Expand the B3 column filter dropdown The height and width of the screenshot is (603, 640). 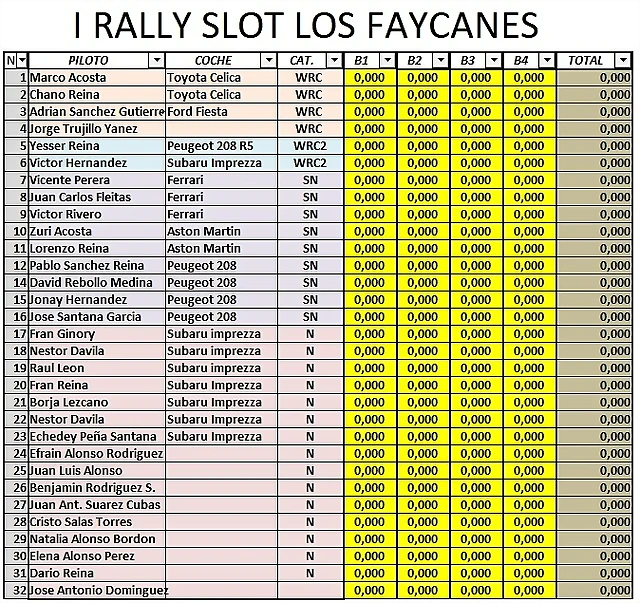click(494, 61)
